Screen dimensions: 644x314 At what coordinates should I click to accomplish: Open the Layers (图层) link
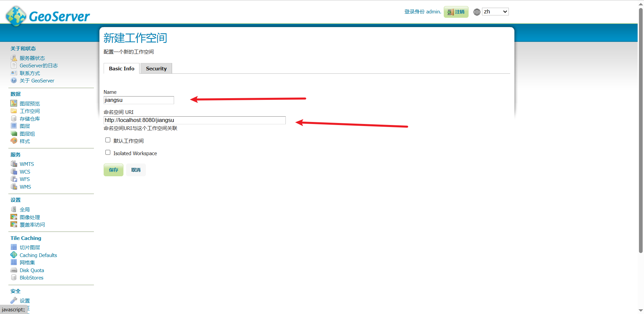pyautogui.click(x=25, y=126)
